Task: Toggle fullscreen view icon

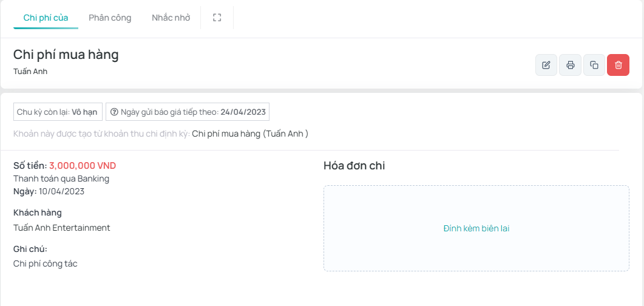Action: (x=217, y=18)
